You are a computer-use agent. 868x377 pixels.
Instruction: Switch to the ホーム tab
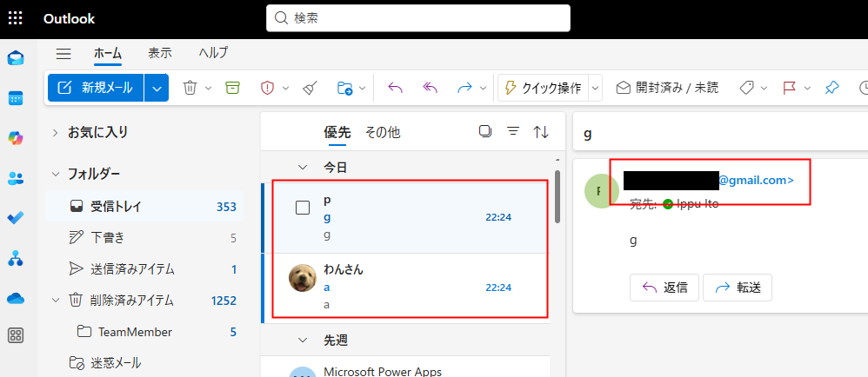pyautogui.click(x=108, y=53)
